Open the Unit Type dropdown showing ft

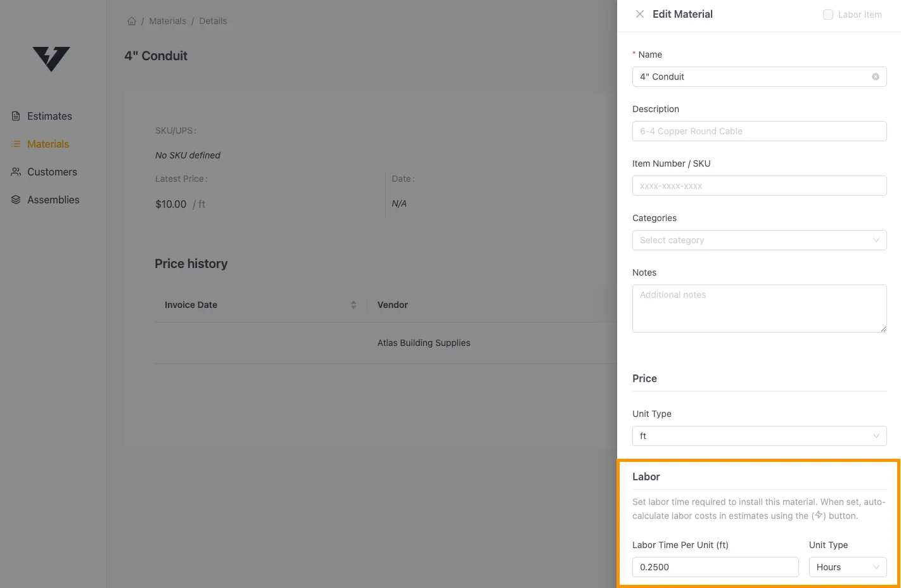(759, 436)
